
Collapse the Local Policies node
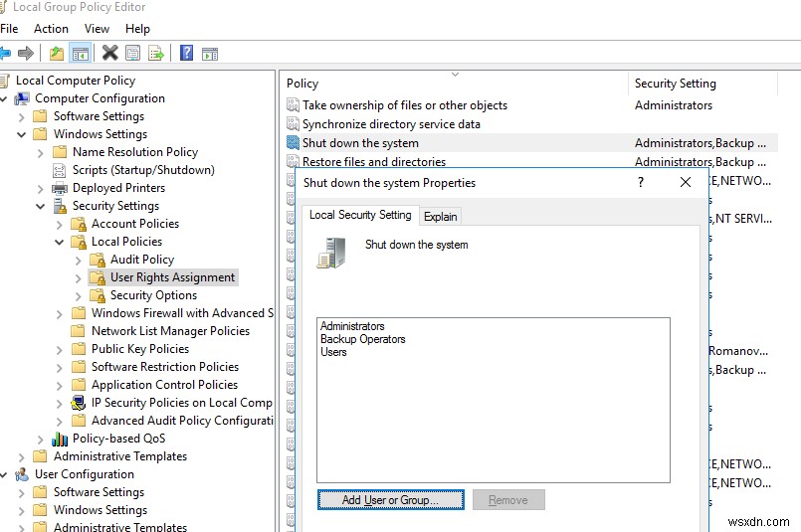point(60,242)
